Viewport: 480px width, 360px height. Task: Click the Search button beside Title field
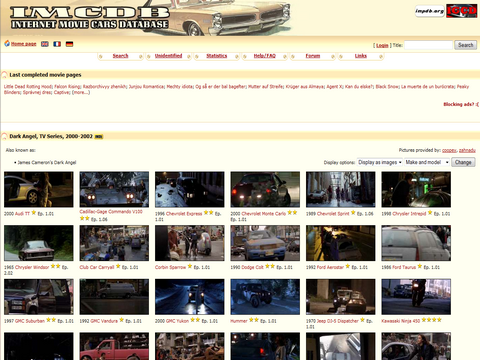click(465, 45)
